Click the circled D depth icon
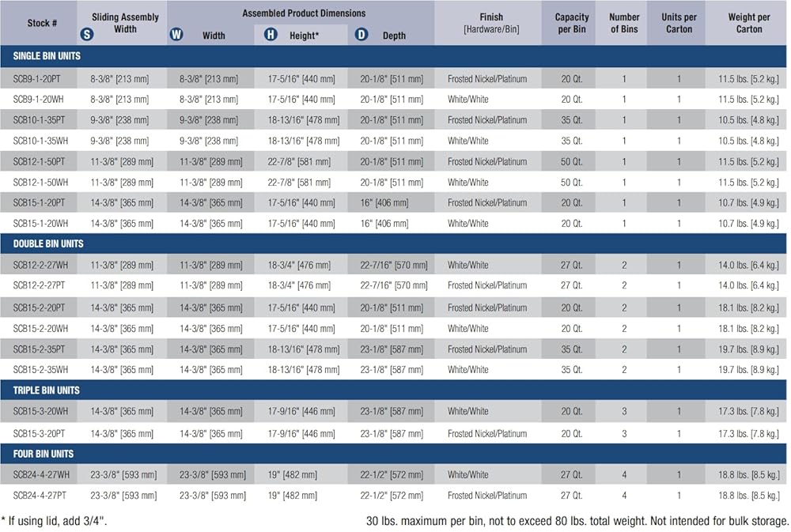 (361, 35)
